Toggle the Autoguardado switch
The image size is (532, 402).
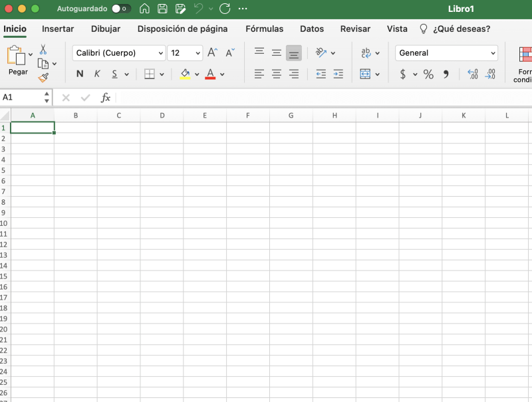121,9
